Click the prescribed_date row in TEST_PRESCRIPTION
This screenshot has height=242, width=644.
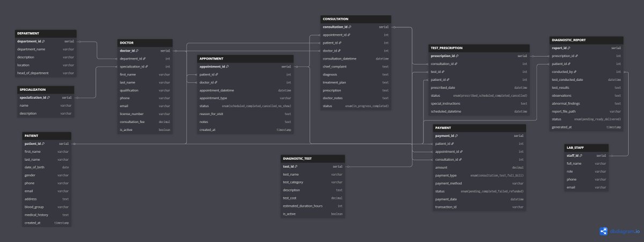[479, 88]
